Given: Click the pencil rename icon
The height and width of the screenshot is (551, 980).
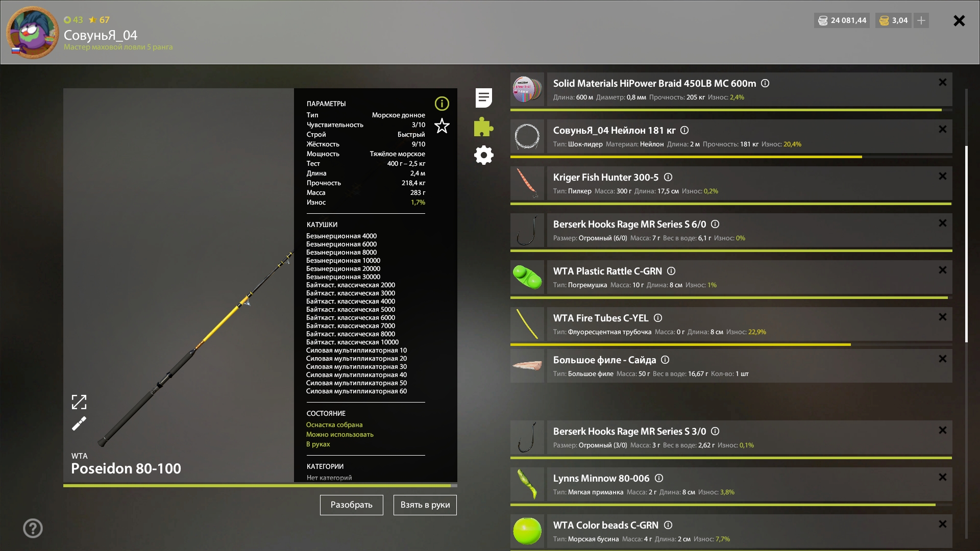Looking at the screenshot, I should 79,423.
